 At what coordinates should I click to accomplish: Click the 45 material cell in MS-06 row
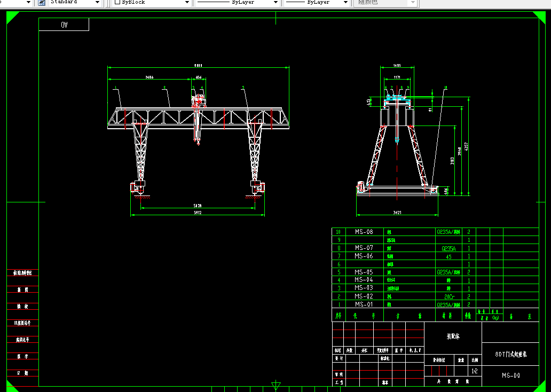(448, 257)
